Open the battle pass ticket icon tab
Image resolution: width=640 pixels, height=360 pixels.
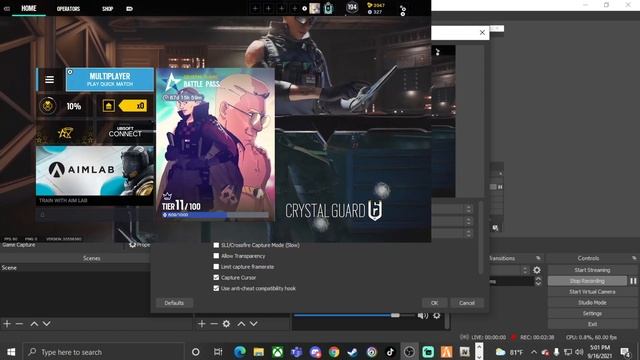[x=129, y=9]
